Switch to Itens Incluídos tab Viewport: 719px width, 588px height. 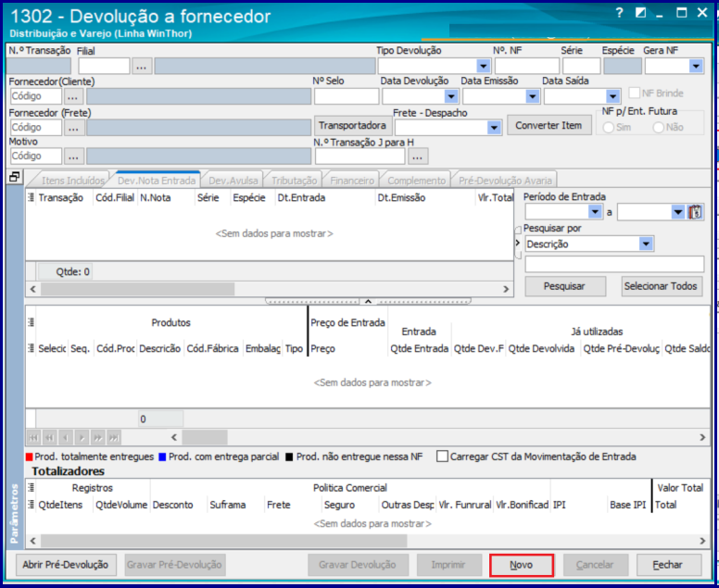(72, 181)
